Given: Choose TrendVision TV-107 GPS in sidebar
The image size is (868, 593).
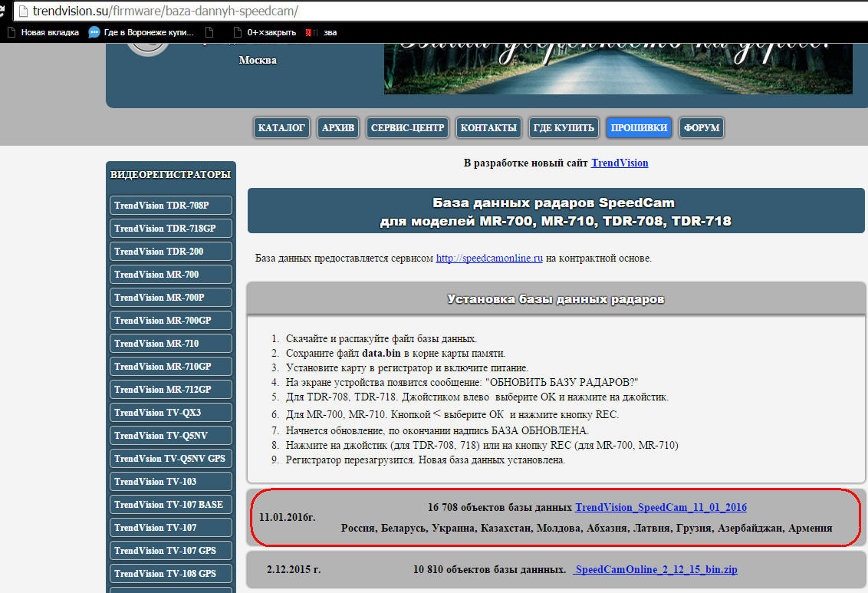Looking at the screenshot, I should (171, 551).
